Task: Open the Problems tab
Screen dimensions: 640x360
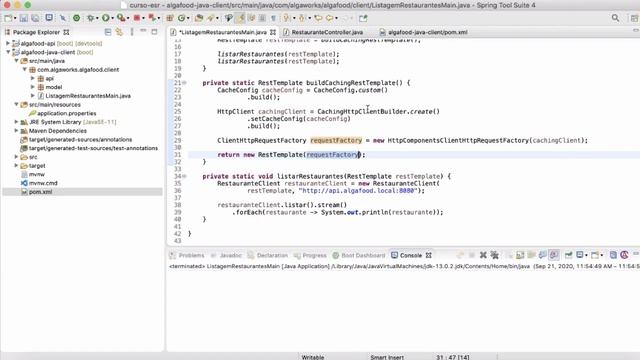Action: 191,256
